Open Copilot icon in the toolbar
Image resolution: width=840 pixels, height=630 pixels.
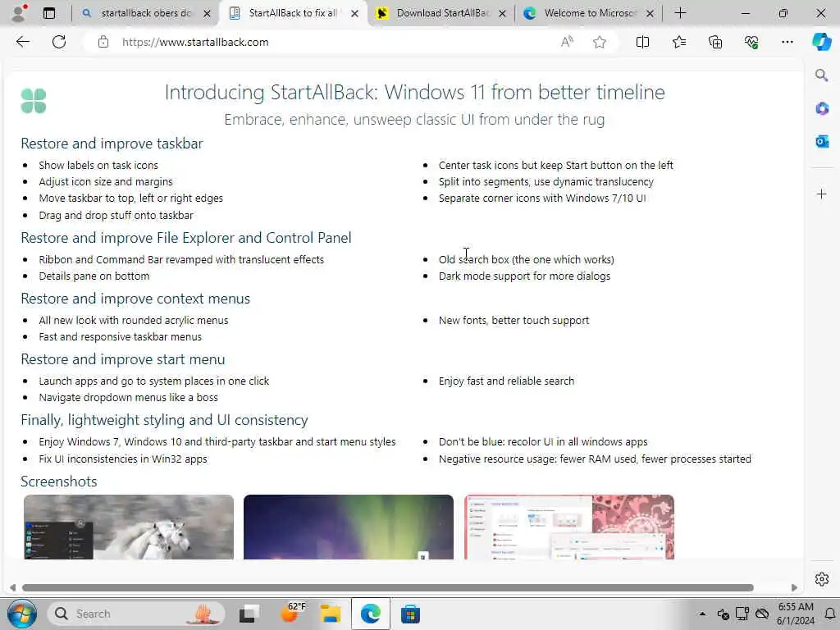822,42
